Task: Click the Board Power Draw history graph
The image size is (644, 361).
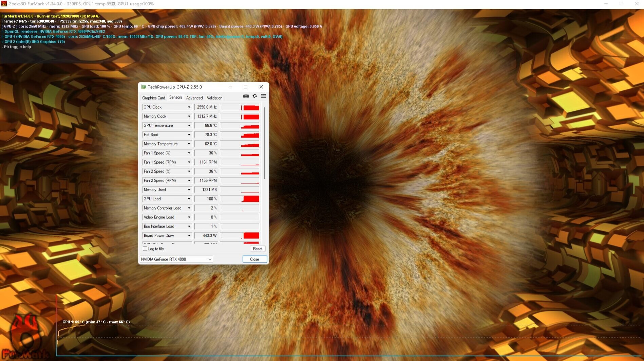Action: (240, 236)
